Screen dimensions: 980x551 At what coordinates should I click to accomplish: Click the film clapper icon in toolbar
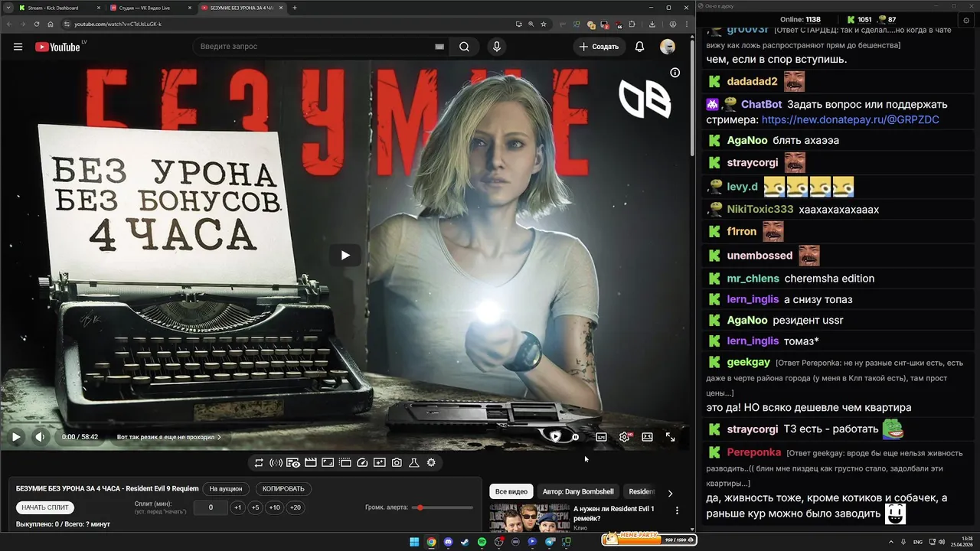click(311, 462)
